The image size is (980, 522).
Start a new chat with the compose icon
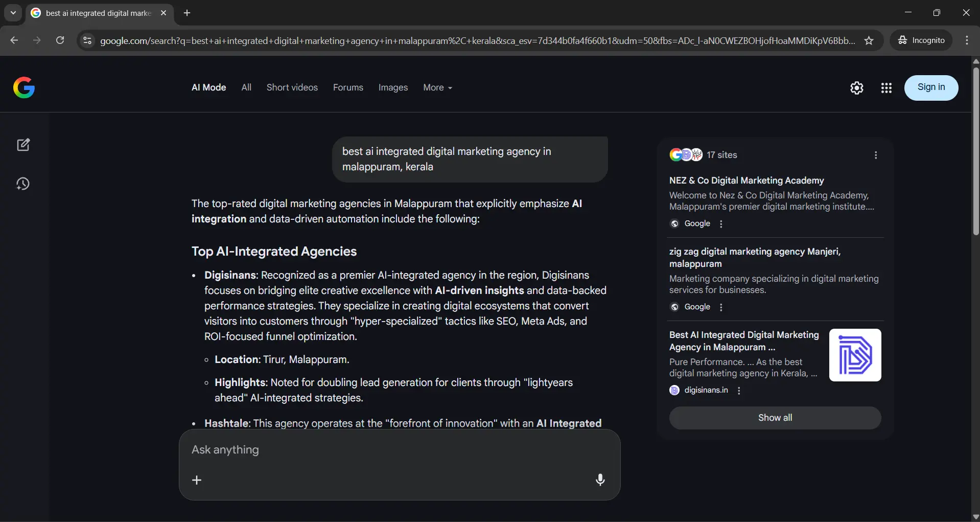(24, 145)
